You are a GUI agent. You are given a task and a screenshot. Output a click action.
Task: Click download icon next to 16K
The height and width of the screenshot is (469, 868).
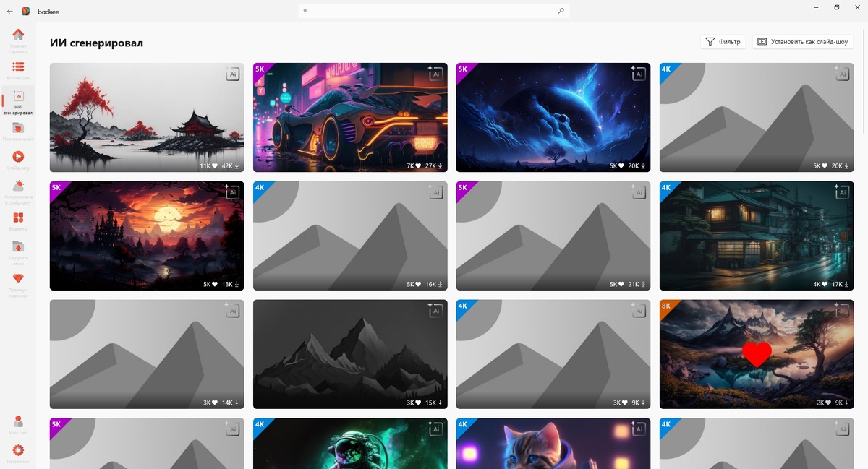pos(440,285)
